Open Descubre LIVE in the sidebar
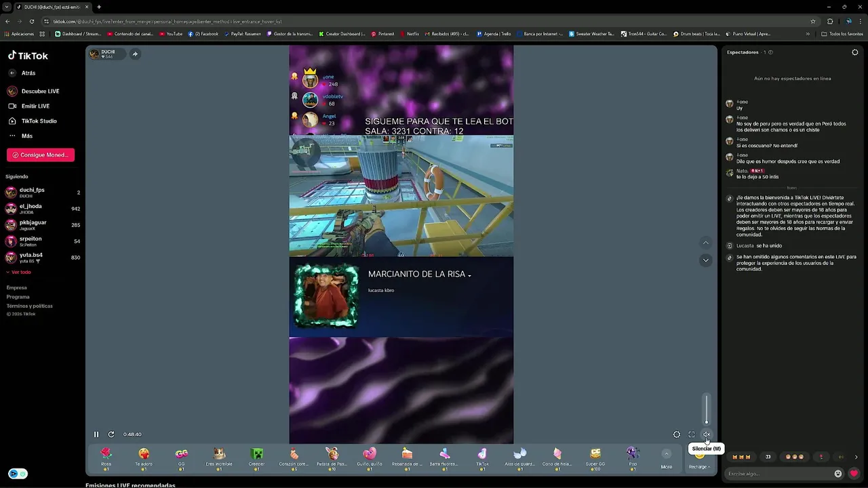 coord(34,91)
